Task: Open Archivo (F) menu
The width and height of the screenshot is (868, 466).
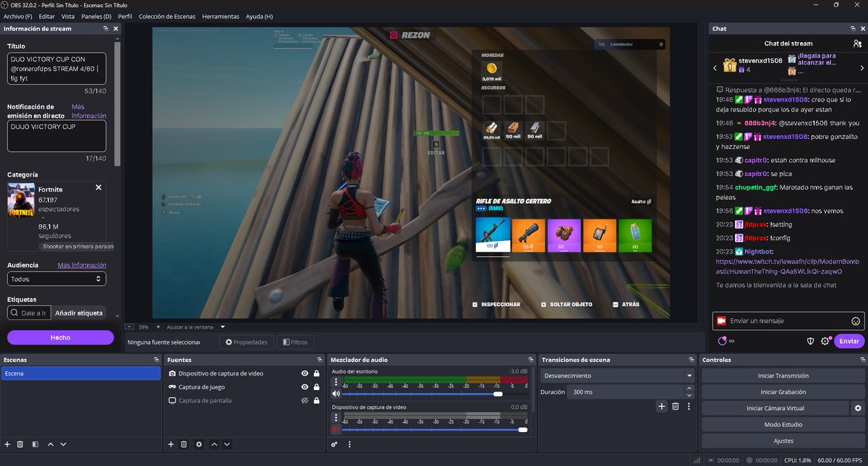Action: 18,16
